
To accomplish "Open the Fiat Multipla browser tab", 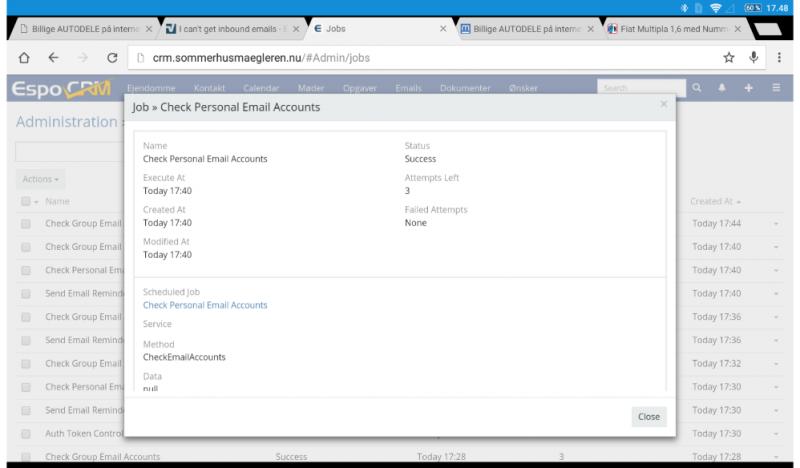I will tap(675, 27).
